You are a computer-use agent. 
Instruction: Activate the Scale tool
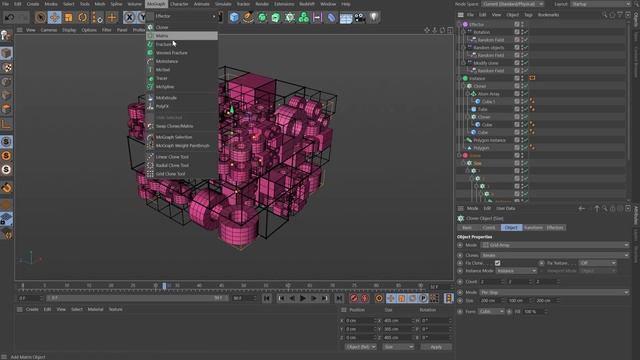68,17
